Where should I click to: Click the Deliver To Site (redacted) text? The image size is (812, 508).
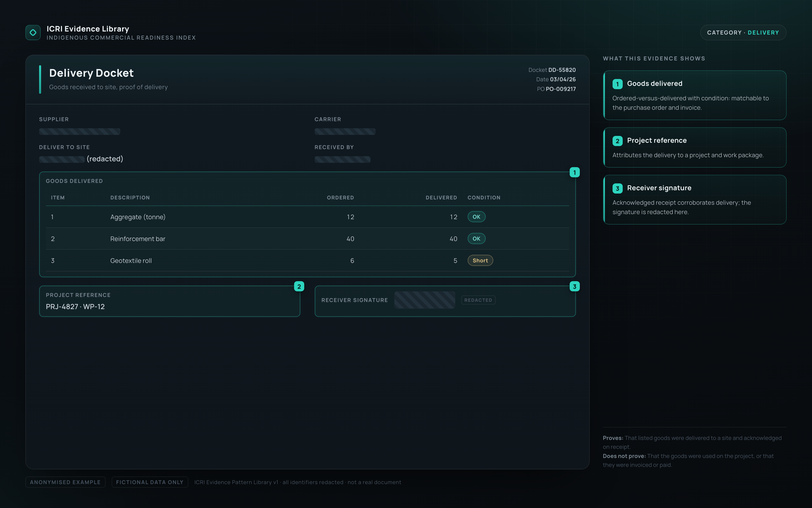coord(105,159)
